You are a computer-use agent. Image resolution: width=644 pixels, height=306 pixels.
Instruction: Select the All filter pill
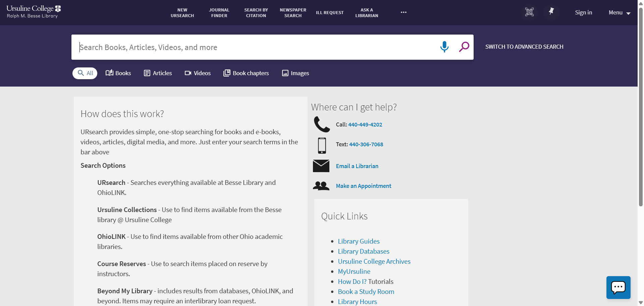85,73
